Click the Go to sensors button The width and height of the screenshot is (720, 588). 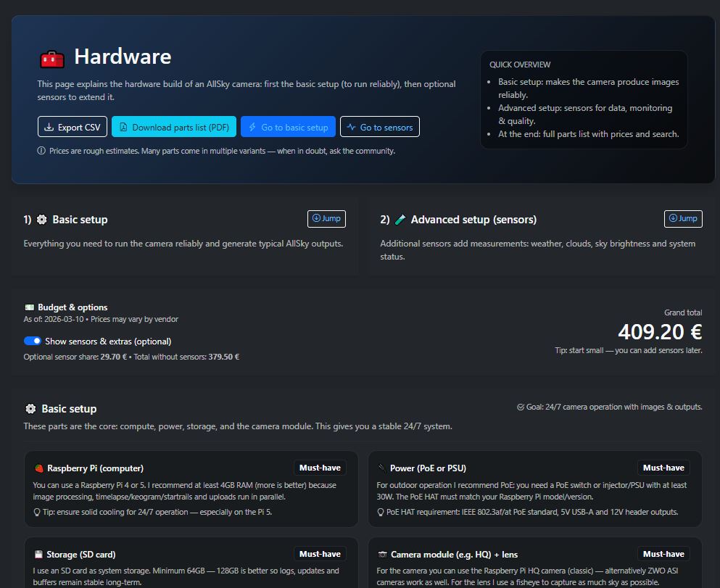379,126
